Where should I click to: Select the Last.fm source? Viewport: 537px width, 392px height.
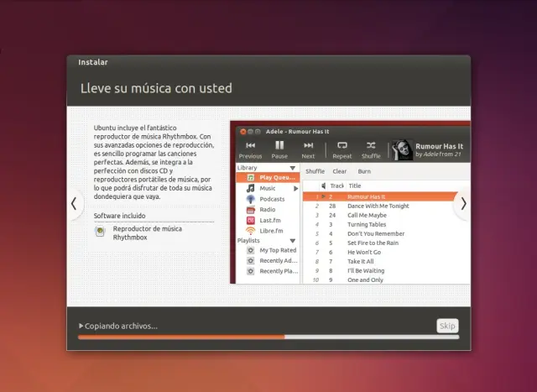[x=270, y=220]
